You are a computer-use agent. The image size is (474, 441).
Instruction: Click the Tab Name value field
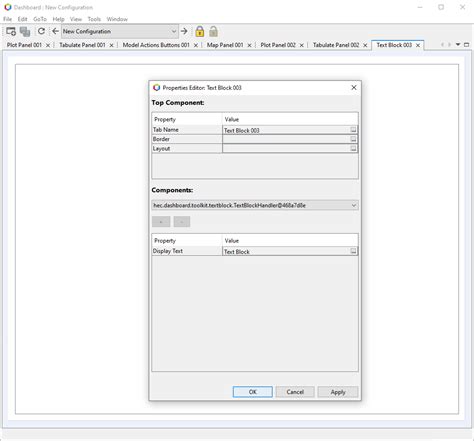(286, 130)
